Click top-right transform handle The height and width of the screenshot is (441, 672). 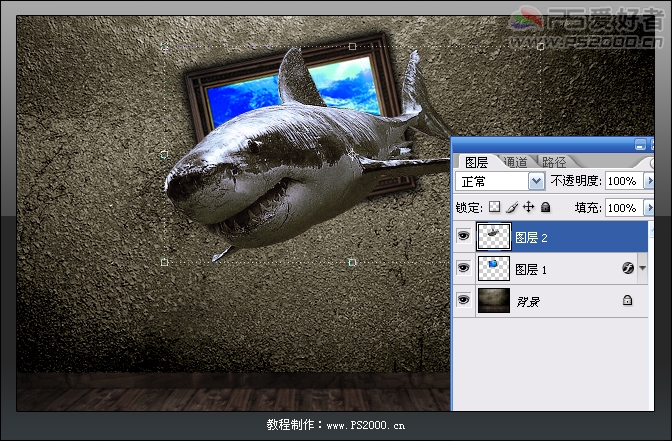coord(540,46)
